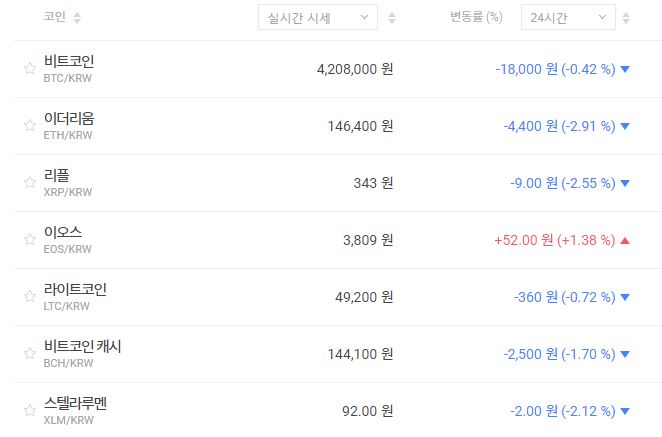Open the 실시간 시세 dropdown
Screen dimensions: 662x437
coord(317,18)
